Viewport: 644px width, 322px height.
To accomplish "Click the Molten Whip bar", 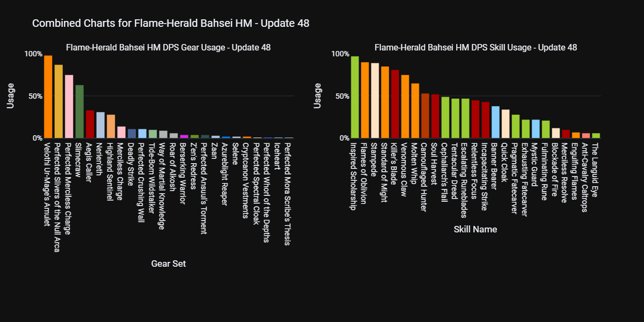I will 415,111.
